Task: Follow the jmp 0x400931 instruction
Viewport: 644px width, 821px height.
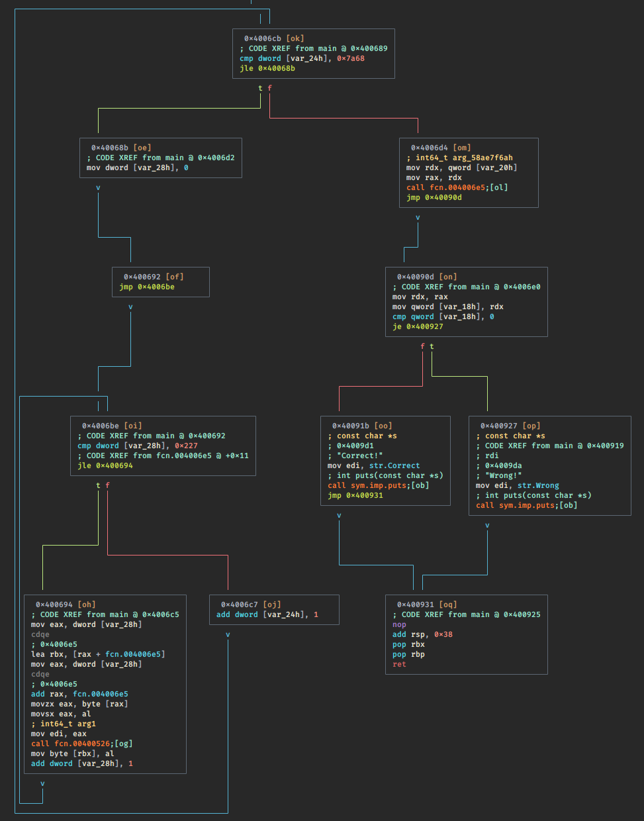Action: pyautogui.click(x=355, y=495)
